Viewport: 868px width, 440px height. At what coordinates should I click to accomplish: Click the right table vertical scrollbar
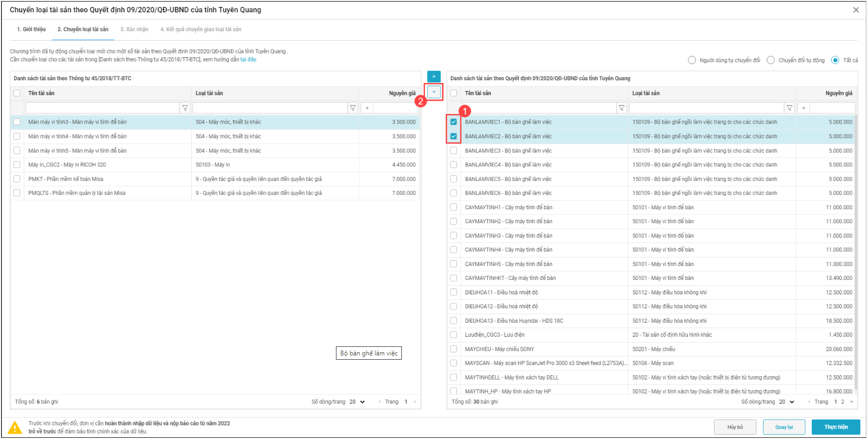(855, 214)
